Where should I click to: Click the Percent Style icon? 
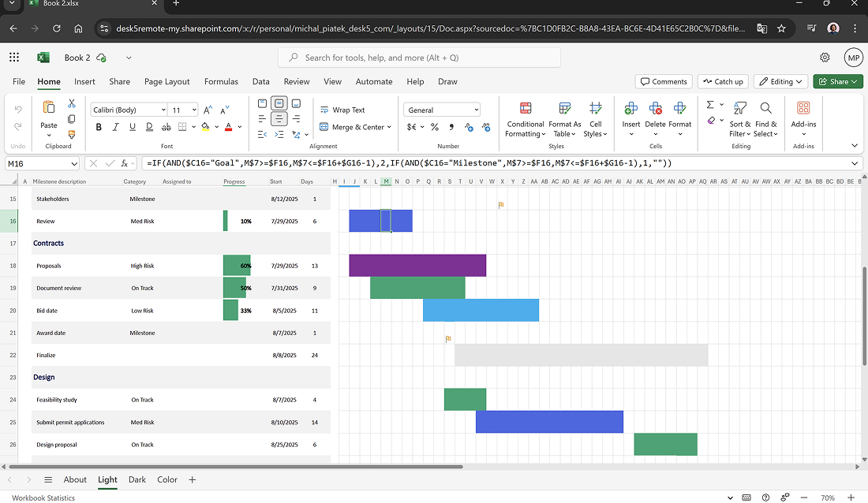435,127
